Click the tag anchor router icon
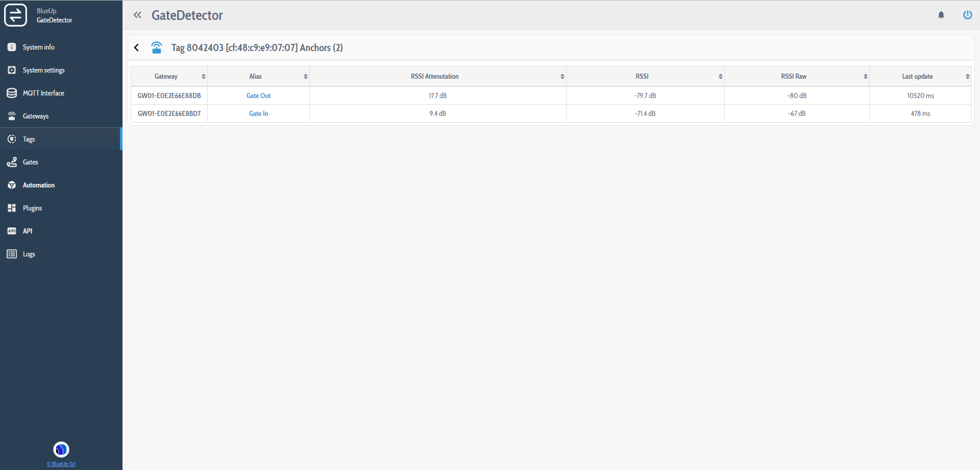The height and width of the screenshot is (470, 980). point(157,48)
